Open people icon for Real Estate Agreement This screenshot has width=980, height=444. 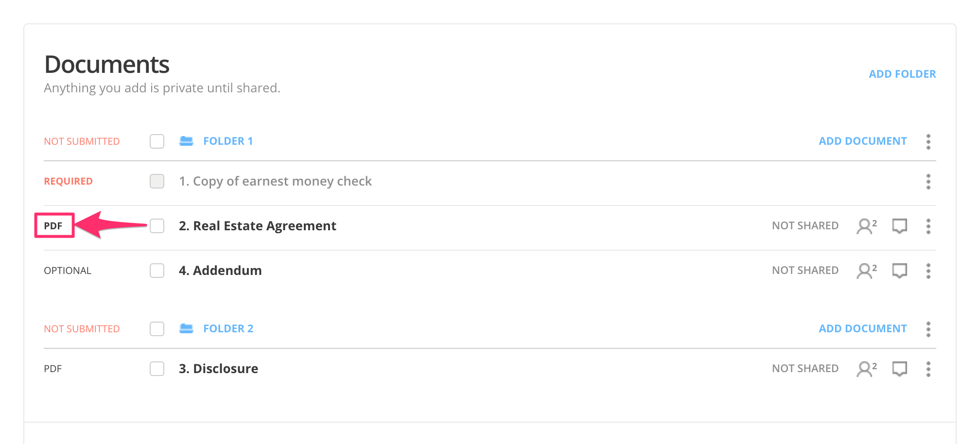(x=866, y=226)
